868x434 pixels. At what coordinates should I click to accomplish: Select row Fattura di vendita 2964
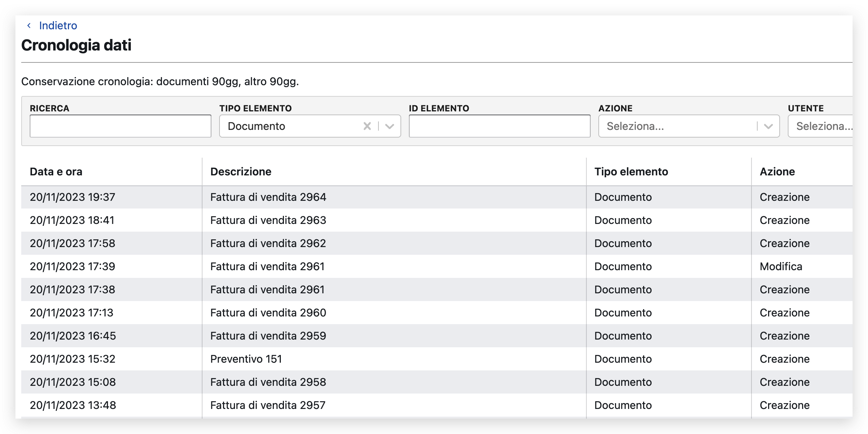tap(268, 197)
